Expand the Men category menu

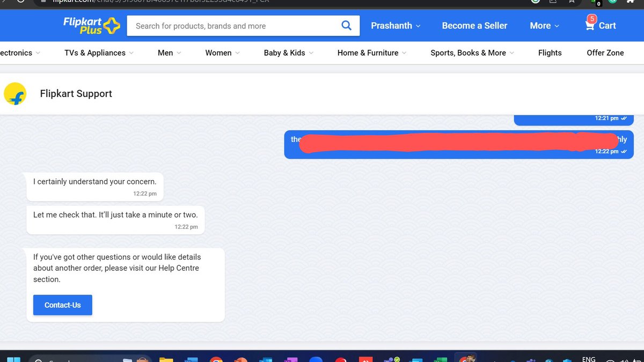pyautogui.click(x=170, y=53)
